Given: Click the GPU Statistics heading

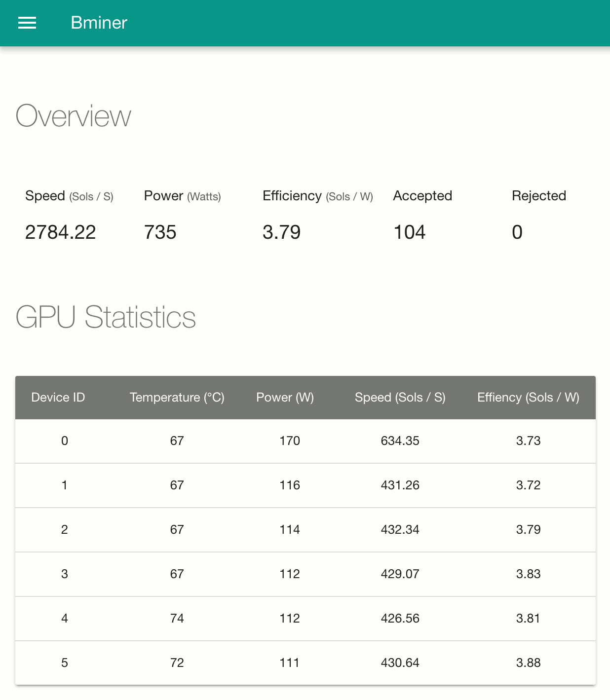Looking at the screenshot, I should tap(106, 317).
